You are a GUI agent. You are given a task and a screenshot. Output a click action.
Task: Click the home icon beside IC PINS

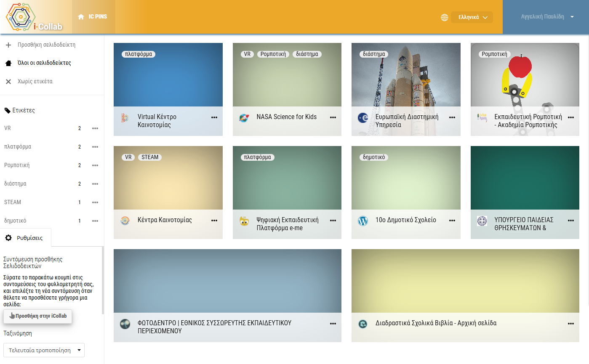(81, 17)
